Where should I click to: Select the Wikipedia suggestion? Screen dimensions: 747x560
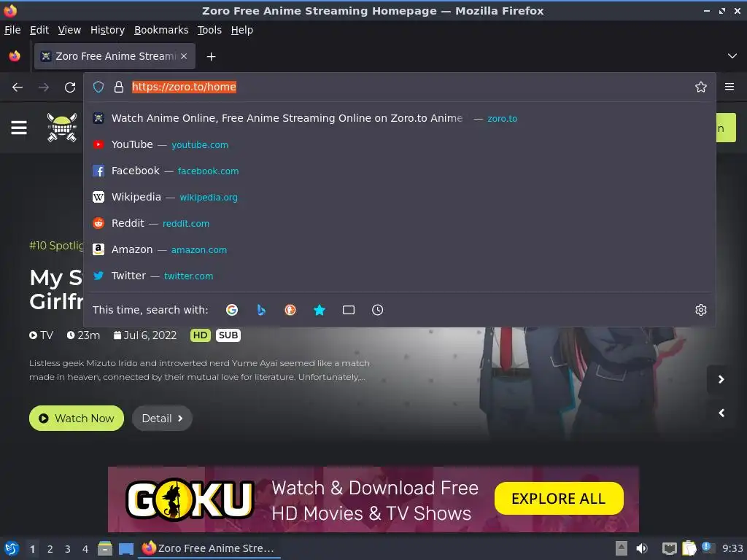tap(400, 197)
